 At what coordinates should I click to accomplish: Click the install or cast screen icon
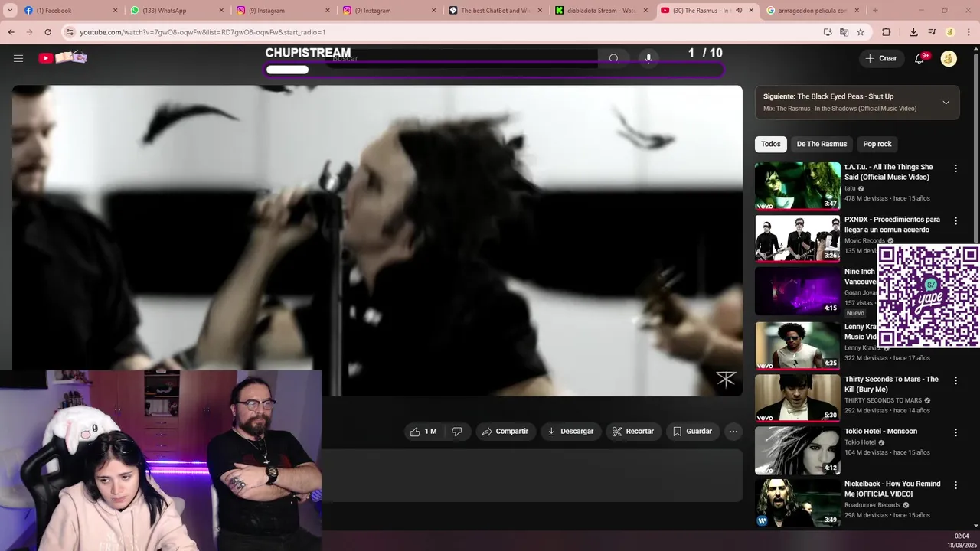[x=828, y=32]
